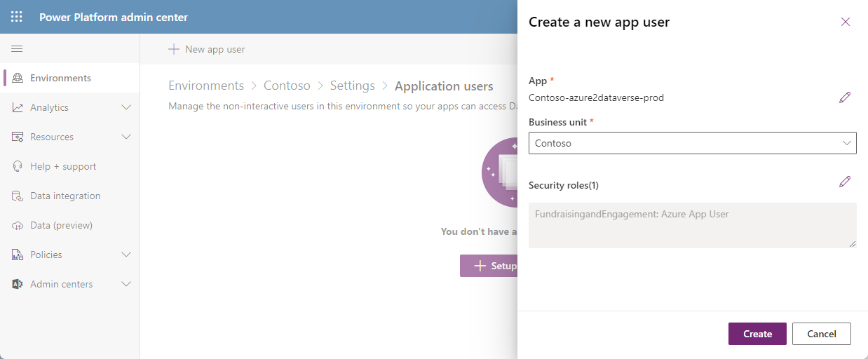Viewport: 868px width, 359px height.
Task: Click the Admin centers icon
Action: 18,284
